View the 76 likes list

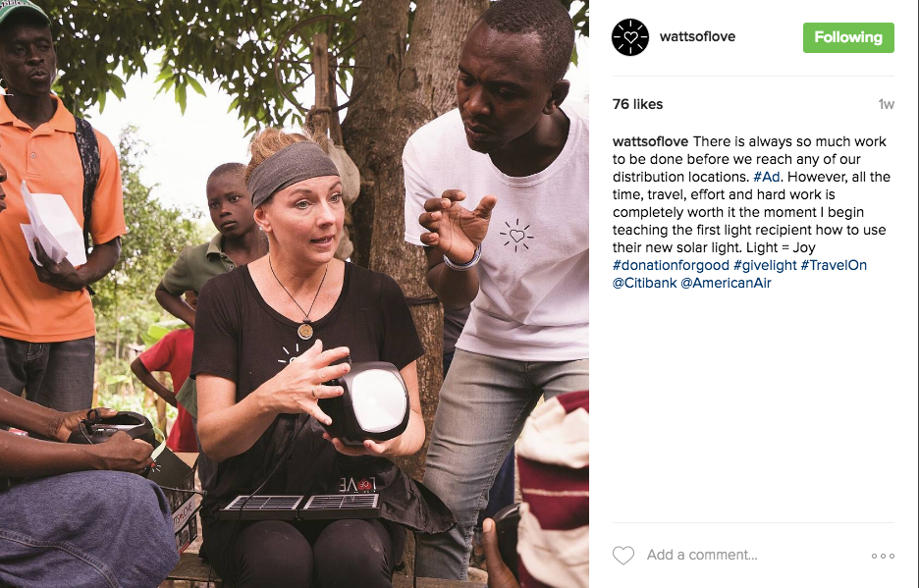637,104
